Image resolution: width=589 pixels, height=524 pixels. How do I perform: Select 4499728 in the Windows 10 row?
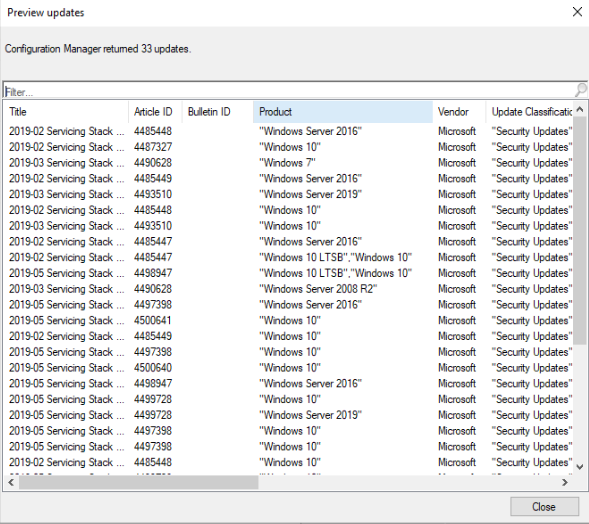click(153, 399)
